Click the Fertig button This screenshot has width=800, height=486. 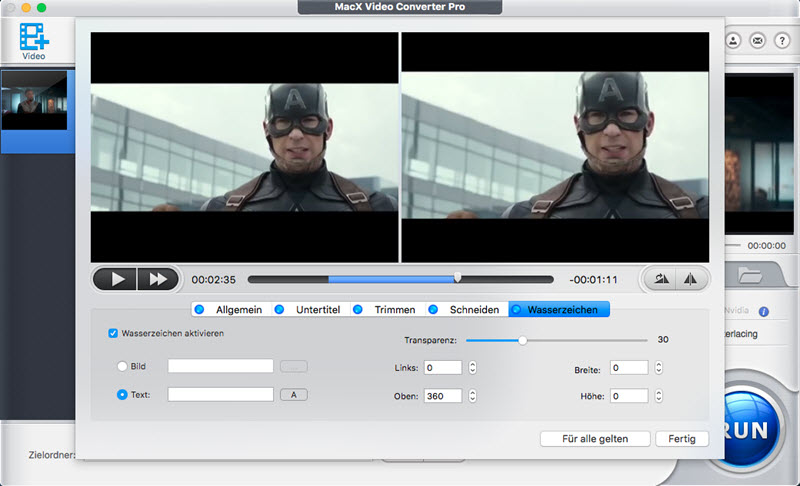click(682, 439)
